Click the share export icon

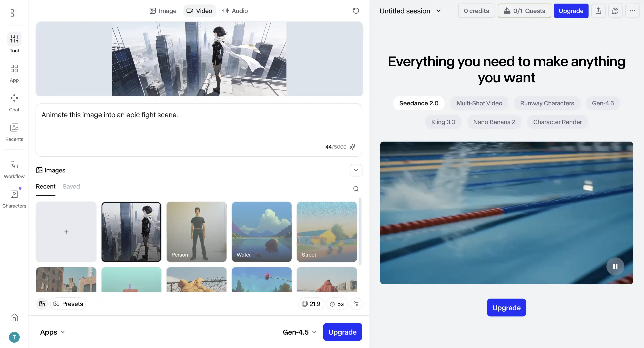(598, 11)
